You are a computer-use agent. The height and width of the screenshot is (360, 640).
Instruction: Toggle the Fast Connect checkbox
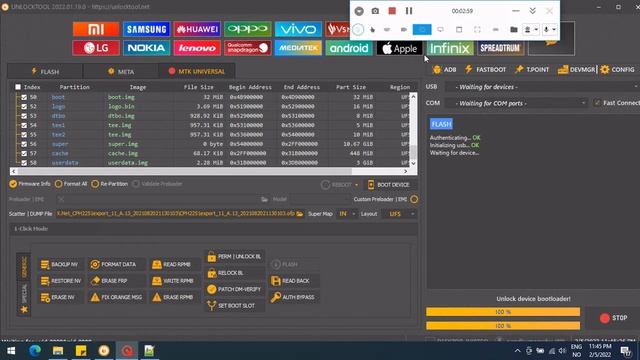[598, 103]
